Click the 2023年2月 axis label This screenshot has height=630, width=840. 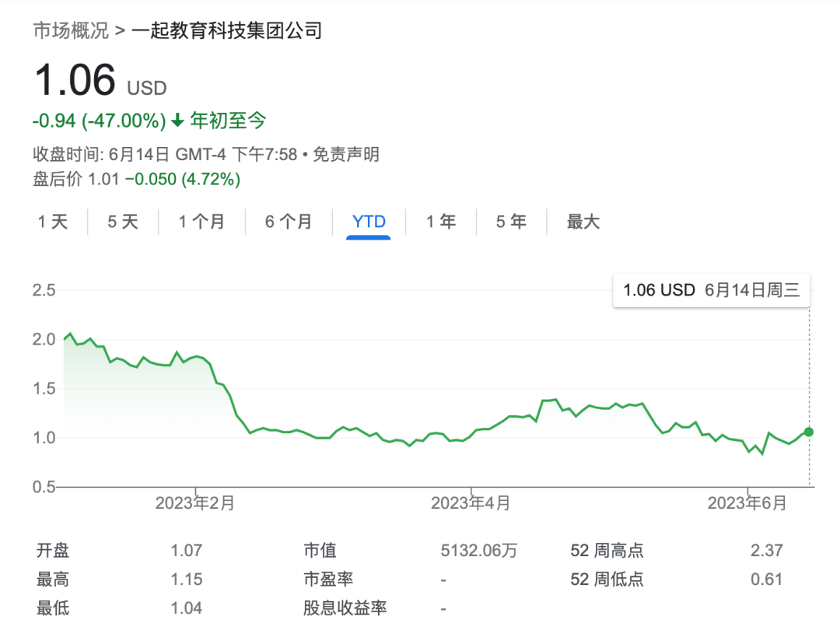coord(195,503)
